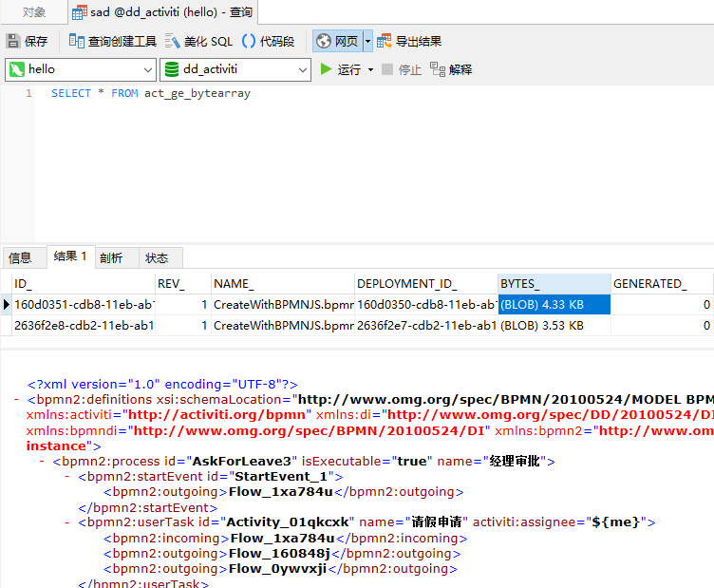
Task: Collapse the bpmn2:startEvent XML node
Action: [67, 477]
